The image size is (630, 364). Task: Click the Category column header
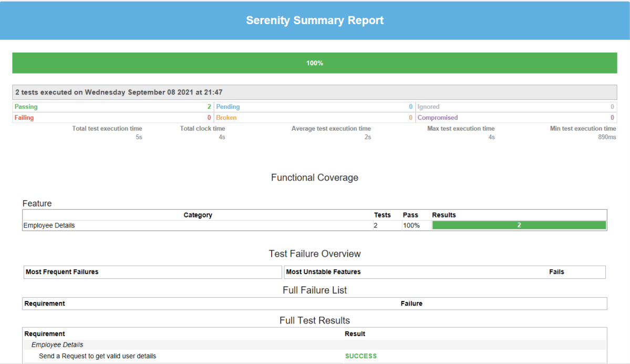click(x=198, y=215)
